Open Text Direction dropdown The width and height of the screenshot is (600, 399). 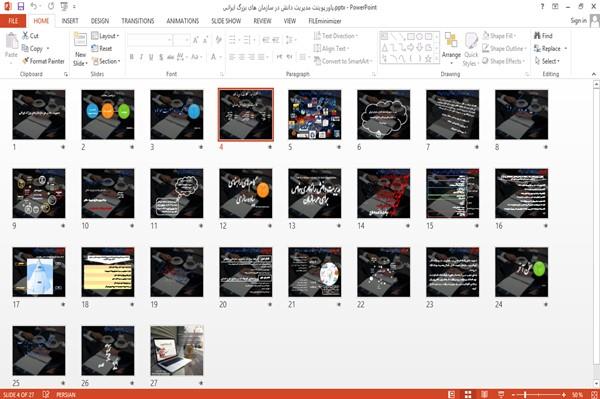click(x=336, y=36)
